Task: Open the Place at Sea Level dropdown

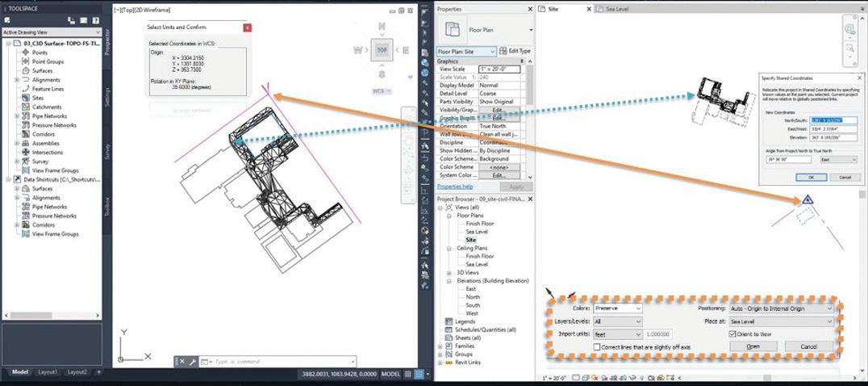Action: pyautogui.click(x=779, y=321)
